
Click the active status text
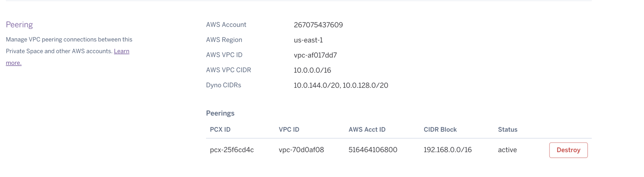click(x=507, y=150)
